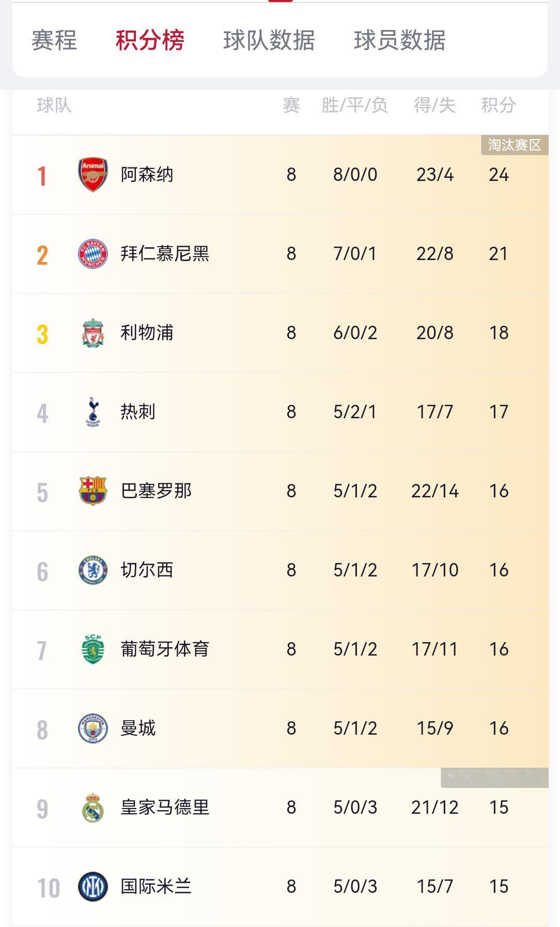Click the Arsenal club crest
The width and height of the screenshot is (560, 927).
tap(93, 175)
